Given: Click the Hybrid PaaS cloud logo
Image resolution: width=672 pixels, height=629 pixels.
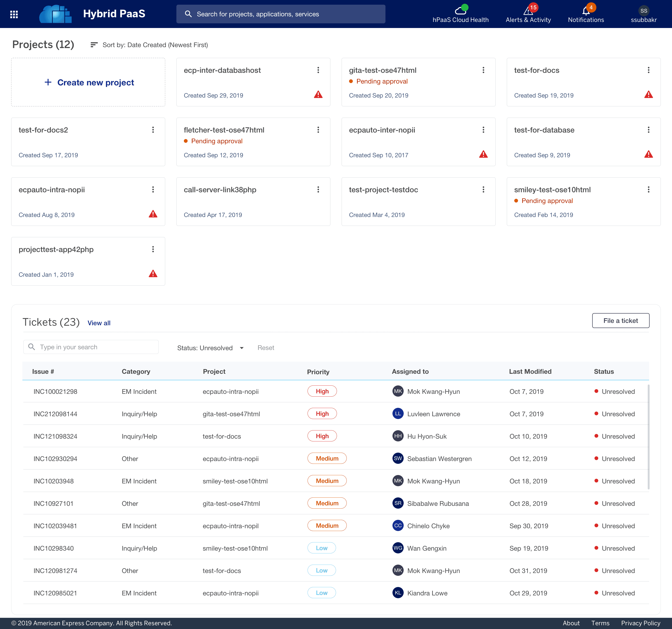Looking at the screenshot, I should [55, 14].
